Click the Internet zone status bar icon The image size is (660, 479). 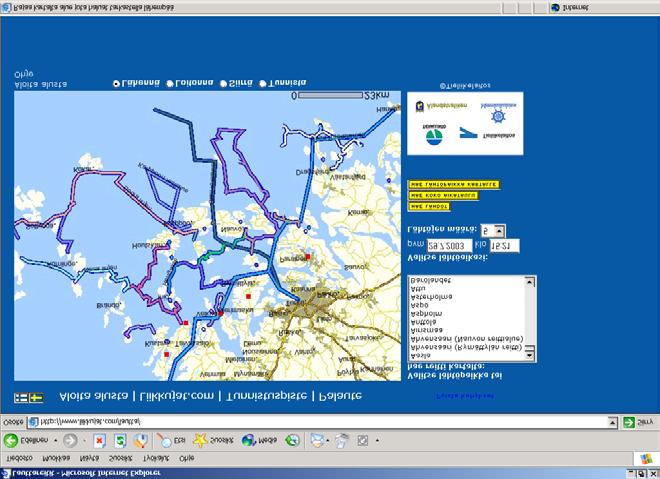(x=555, y=8)
